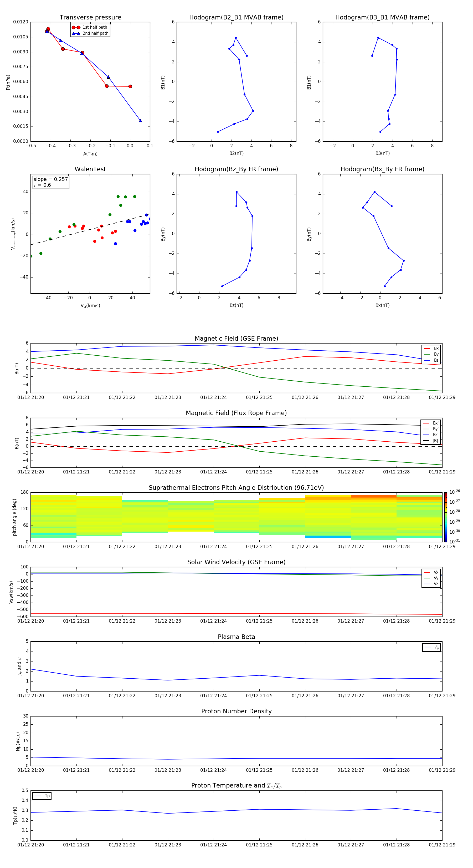This screenshot has width=473, height=868.
Task: Click the '2nd half path' legend entry
Action: (x=90, y=33)
